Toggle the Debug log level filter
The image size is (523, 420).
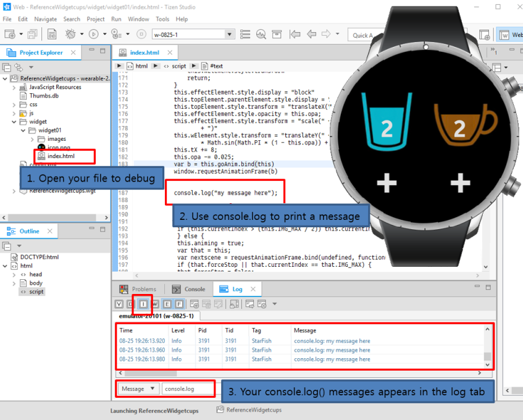click(130, 304)
